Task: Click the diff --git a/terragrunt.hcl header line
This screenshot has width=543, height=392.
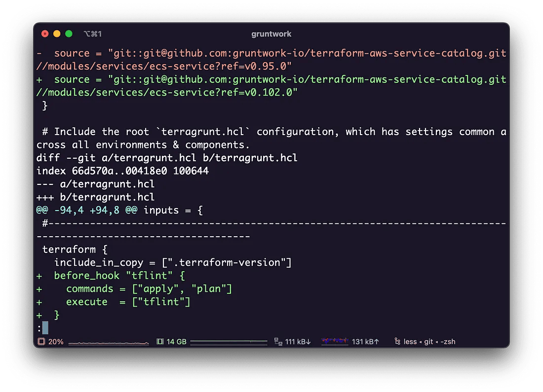Action: [167, 158]
